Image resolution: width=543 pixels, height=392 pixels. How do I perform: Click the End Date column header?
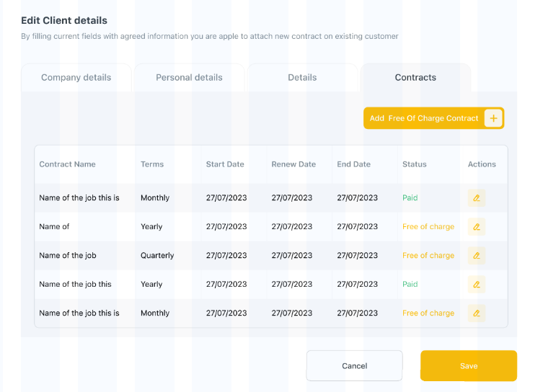[353, 164]
